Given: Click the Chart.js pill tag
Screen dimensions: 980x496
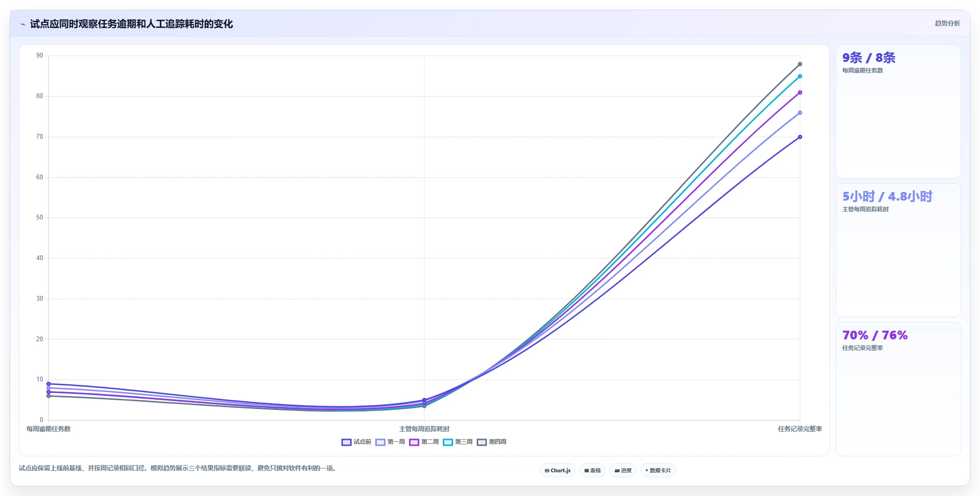Looking at the screenshot, I should click(557, 470).
